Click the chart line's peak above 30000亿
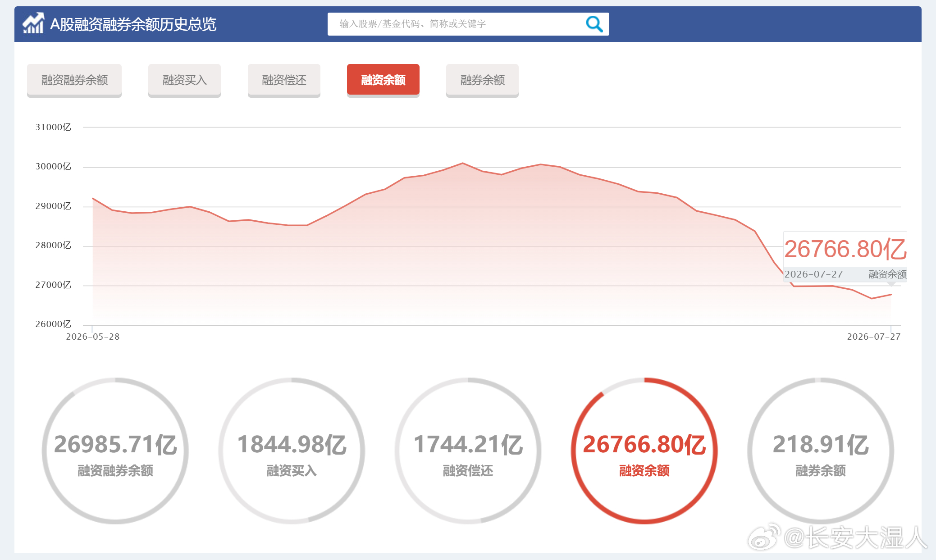This screenshot has width=936, height=560. click(462, 163)
